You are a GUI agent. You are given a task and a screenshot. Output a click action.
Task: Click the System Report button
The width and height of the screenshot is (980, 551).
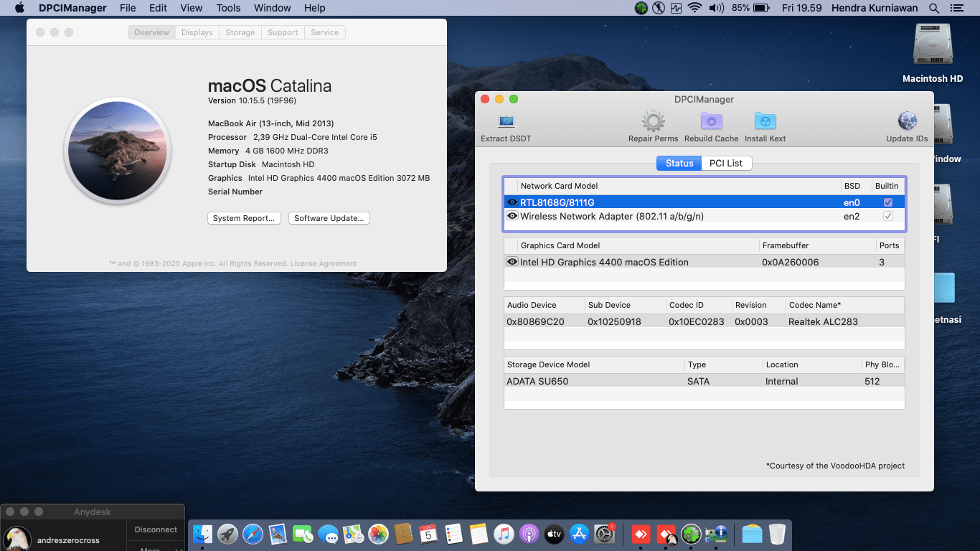(244, 218)
